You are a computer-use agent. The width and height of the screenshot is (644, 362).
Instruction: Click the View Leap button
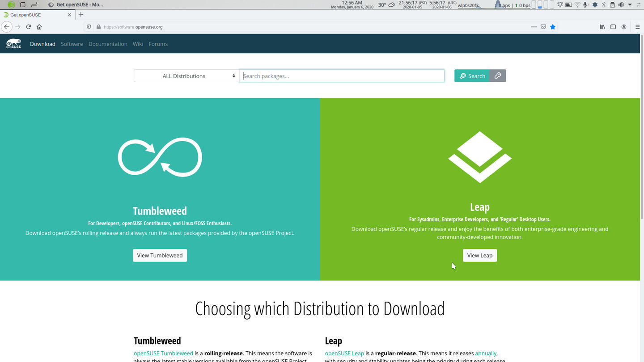click(480, 255)
